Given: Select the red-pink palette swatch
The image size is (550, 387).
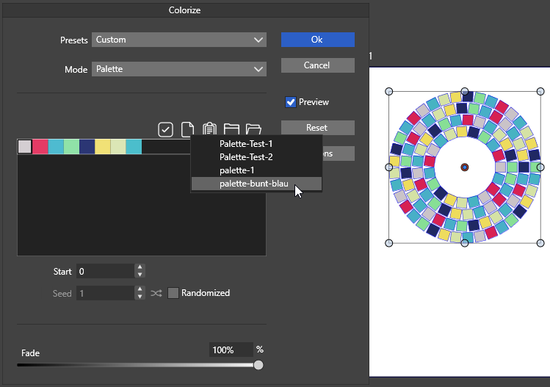Looking at the screenshot, I should click(x=40, y=147).
